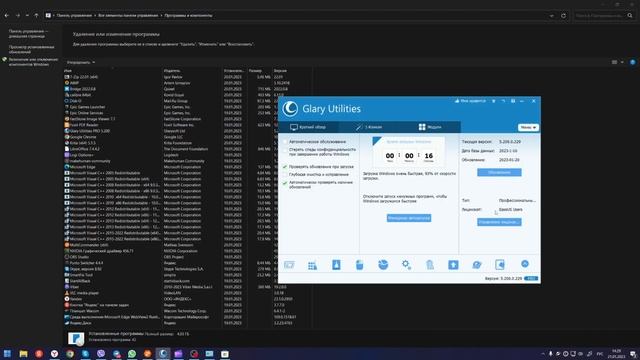Enable 'Глубокая очистка и исправление' checkbox
Image resolution: width=640 pixels, height=360 pixels.
pyautogui.click(x=285, y=174)
